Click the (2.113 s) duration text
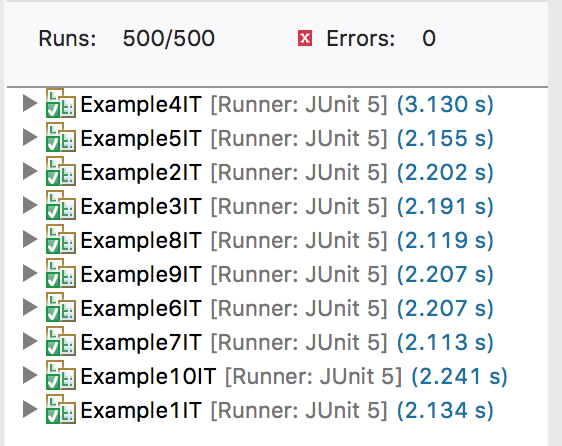 tap(445, 343)
